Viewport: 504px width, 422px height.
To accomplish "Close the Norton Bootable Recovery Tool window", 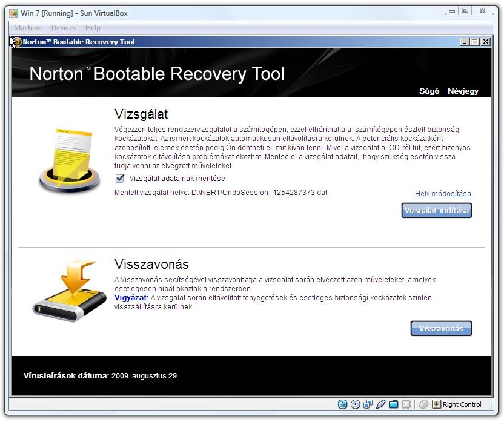I will (x=486, y=42).
